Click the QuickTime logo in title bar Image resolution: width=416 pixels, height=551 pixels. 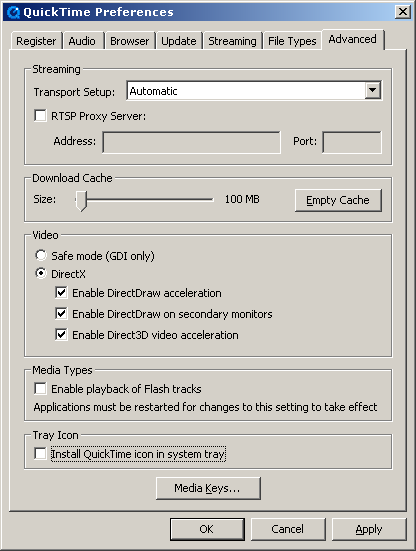(13, 12)
